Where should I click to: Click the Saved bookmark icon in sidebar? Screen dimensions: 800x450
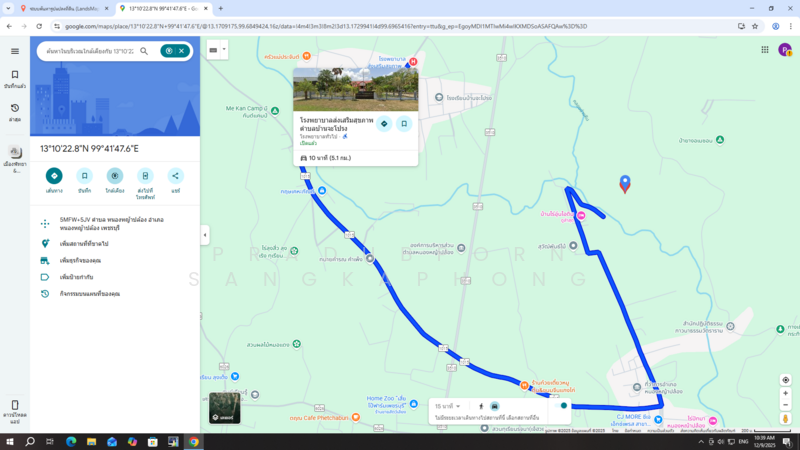coord(15,75)
